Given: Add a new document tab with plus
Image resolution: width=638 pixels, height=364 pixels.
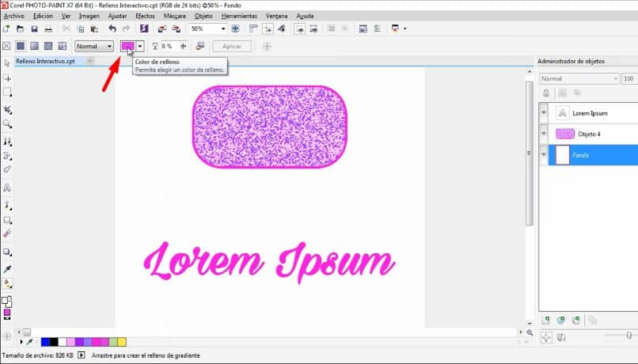Looking at the screenshot, I should [90, 61].
